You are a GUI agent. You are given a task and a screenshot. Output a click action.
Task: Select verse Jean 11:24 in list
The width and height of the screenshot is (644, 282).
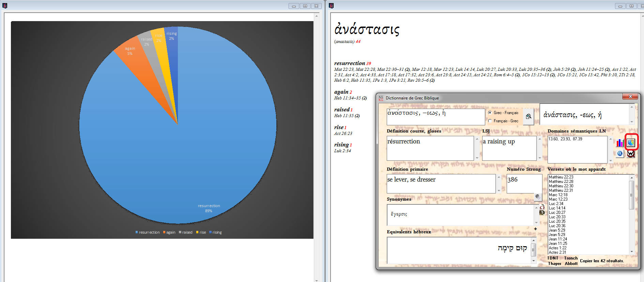[x=558, y=239]
